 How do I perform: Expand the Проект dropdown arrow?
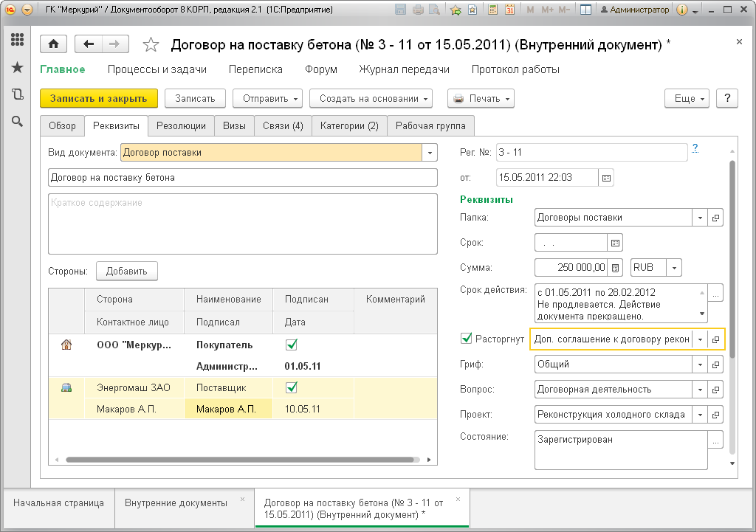coord(700,415)
